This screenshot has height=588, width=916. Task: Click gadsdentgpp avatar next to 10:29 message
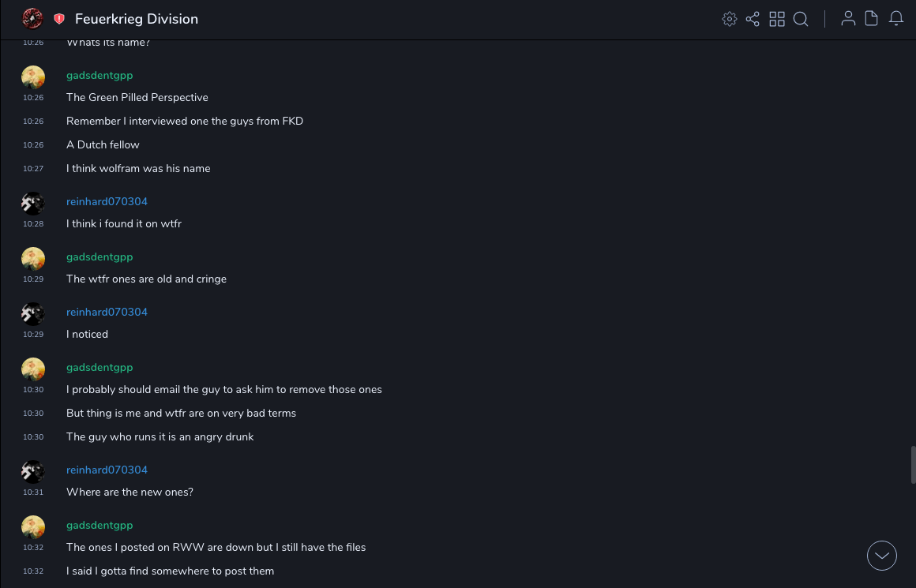click(32, 259)
